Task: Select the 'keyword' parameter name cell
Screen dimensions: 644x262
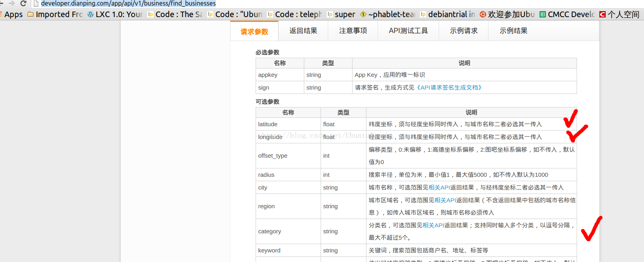Action: pos(288,250)
